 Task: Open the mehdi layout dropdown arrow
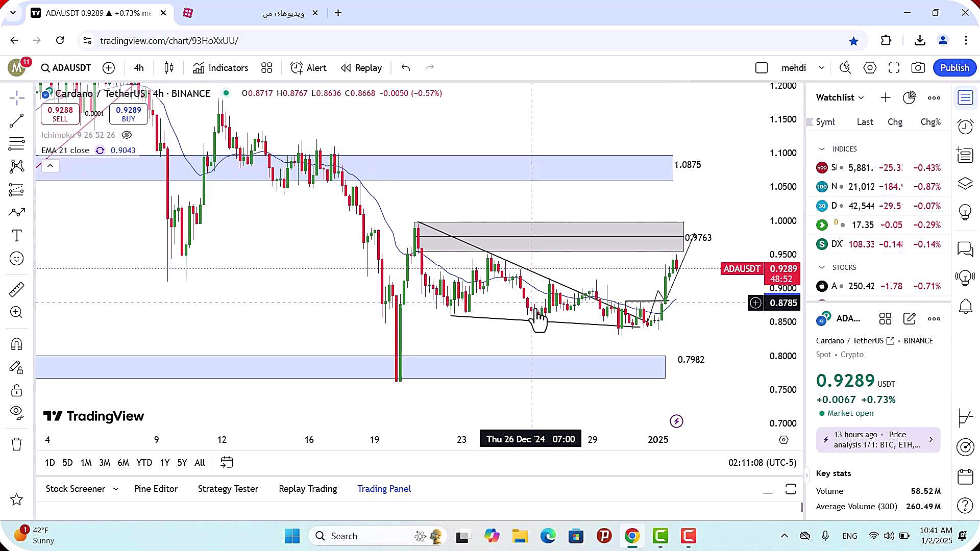821,68
